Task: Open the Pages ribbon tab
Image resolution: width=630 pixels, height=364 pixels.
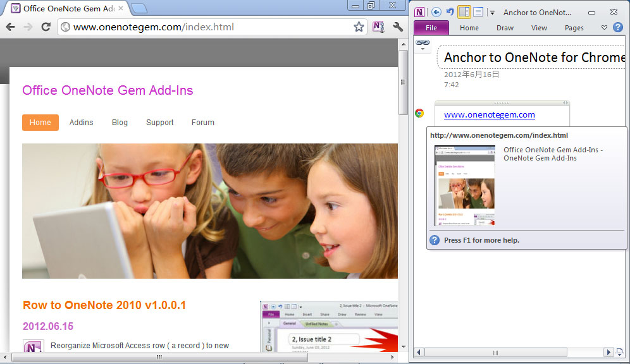Action: [x=574, y=28]
